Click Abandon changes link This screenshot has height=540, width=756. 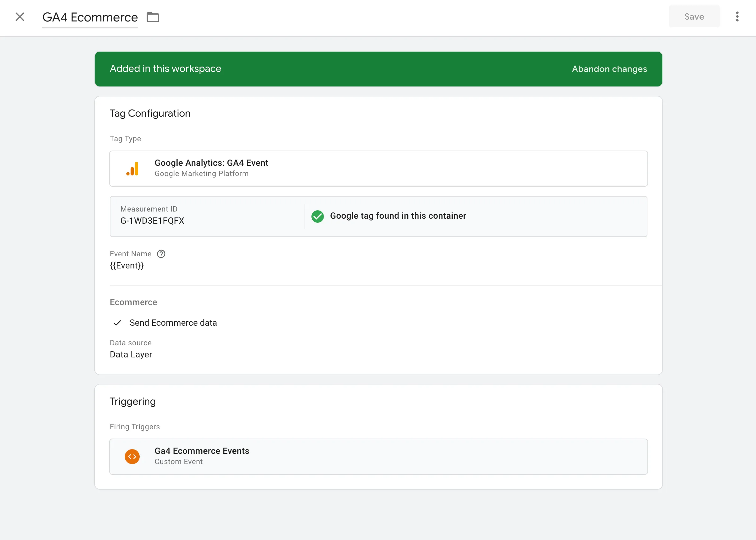pyautogui.click(x=609, y=69)
